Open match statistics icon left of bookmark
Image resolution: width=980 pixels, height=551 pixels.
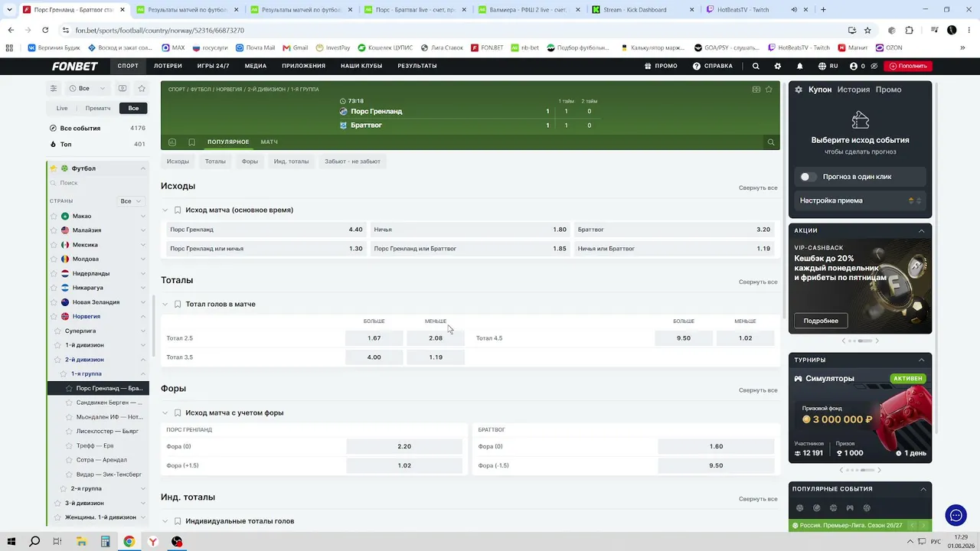click(172, 142)
